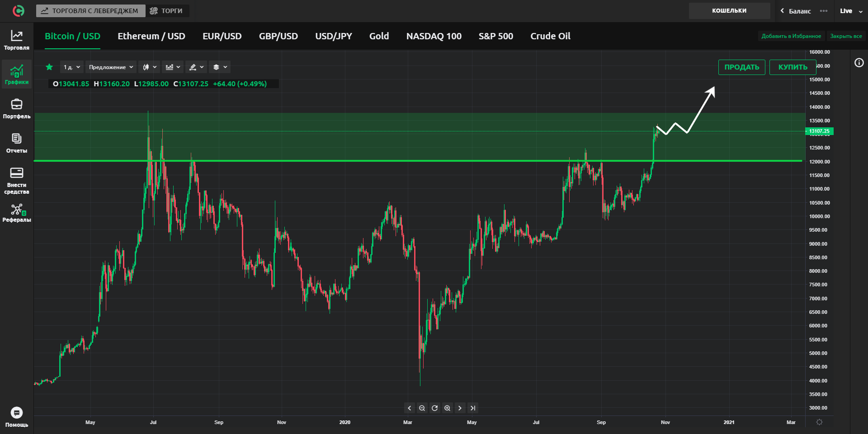This screenshot has height=434, width=868.
Task: Switch to ТОРГИ mode tab
Action: click(167, 11)
